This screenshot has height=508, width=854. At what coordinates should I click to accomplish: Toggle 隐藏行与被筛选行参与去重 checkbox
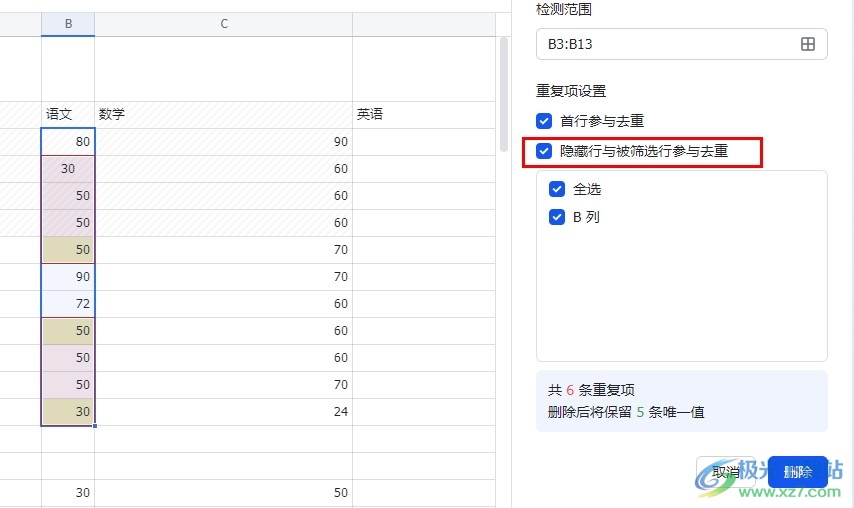[544, 151]
